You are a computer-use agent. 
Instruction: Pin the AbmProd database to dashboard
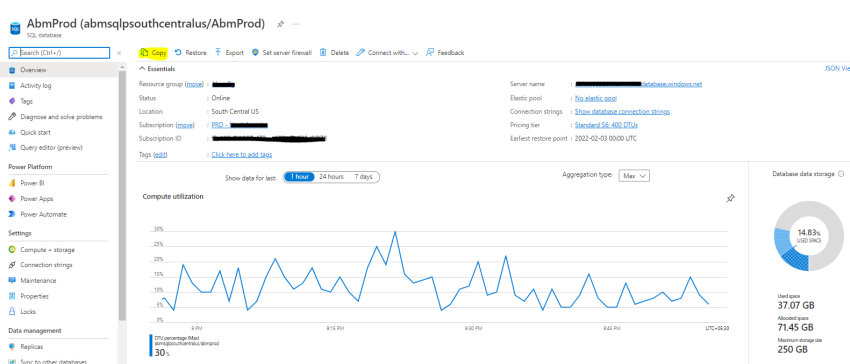(x=280, y=24)
